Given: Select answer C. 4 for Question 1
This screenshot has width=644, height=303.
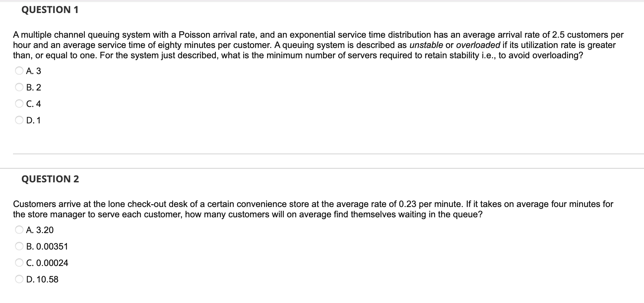Looking at the screenshot, I should coord(19,104).
